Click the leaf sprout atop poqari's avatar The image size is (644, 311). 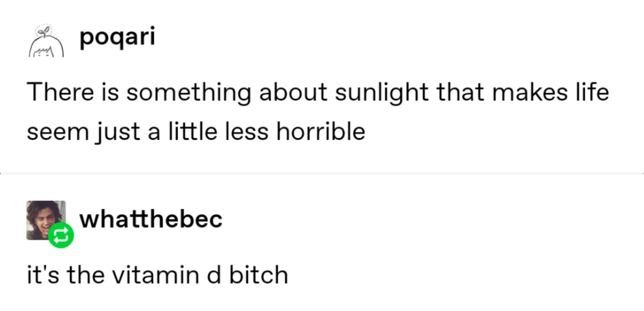coord(44,31)
